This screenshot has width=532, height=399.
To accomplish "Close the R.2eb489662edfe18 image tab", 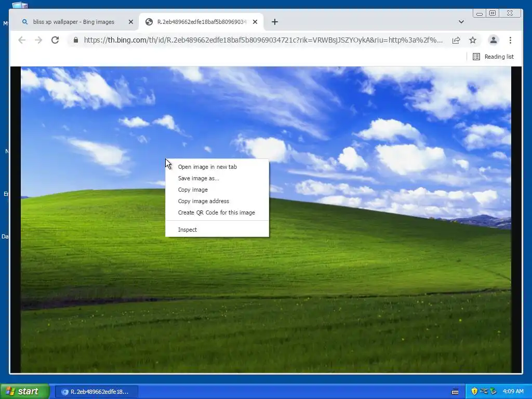I will click(255, 22).
